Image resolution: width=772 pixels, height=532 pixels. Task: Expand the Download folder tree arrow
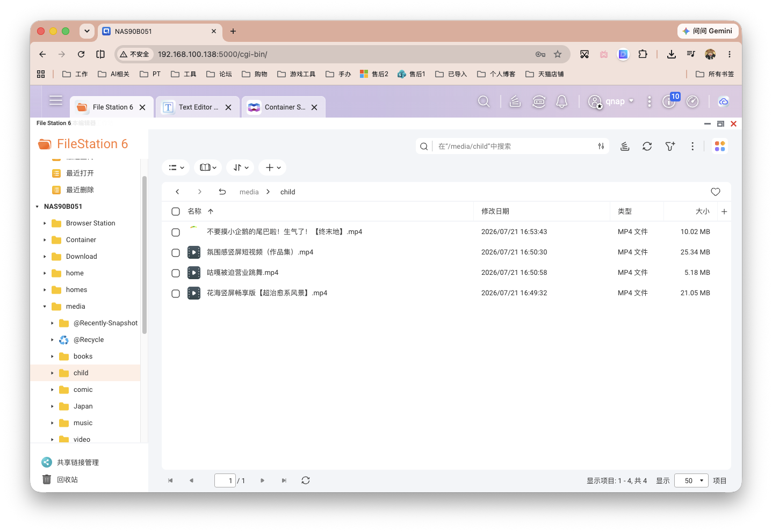pos(45,257)
